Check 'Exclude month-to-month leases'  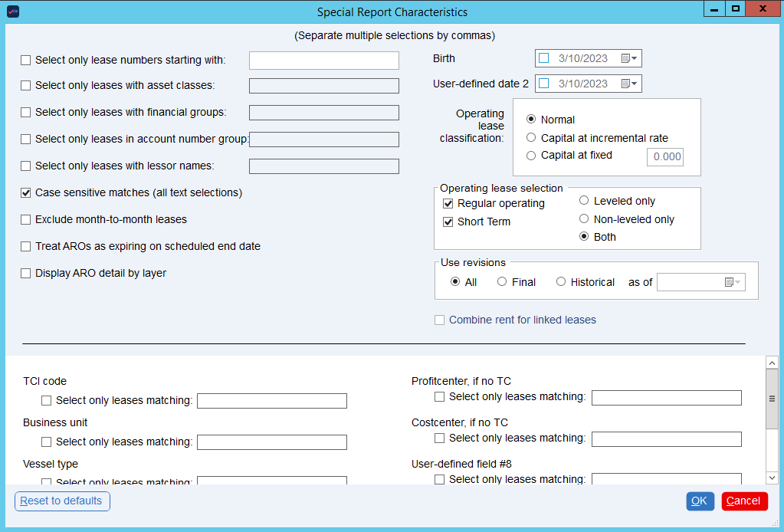(x=25, y=219)
